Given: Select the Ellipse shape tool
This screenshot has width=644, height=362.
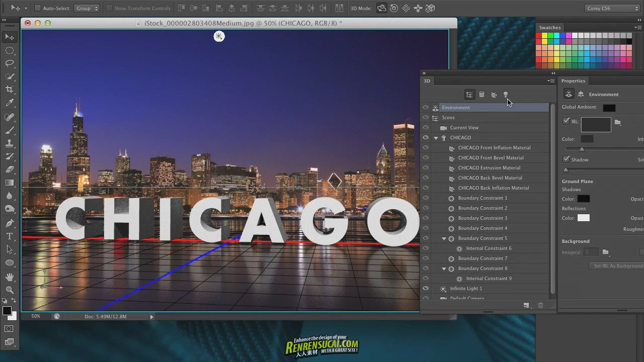Looking at the screenshot, I should click(x=10, y=262).
